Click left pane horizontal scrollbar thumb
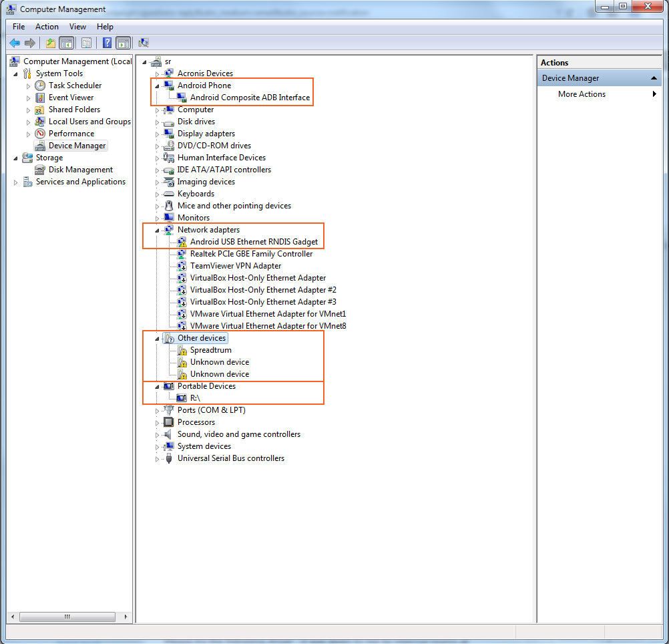The height and width of the screenshot is (644, 669). (67, 617)
